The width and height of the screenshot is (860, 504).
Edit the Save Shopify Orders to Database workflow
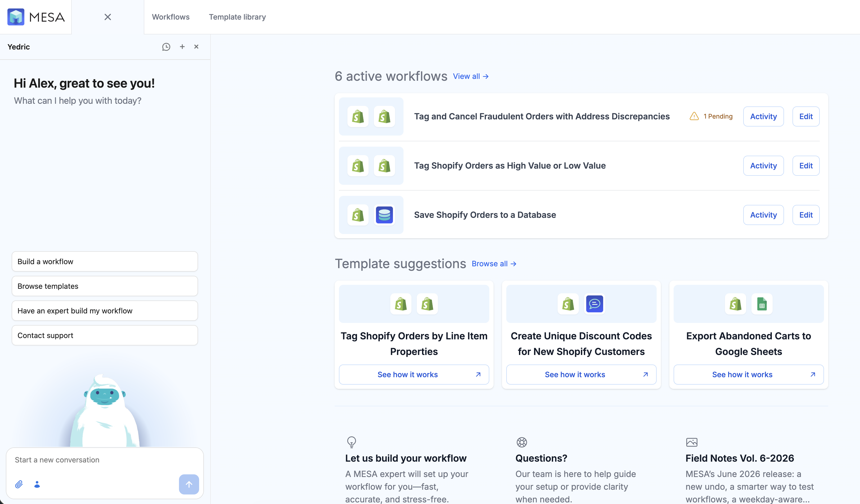pos(806,215)
